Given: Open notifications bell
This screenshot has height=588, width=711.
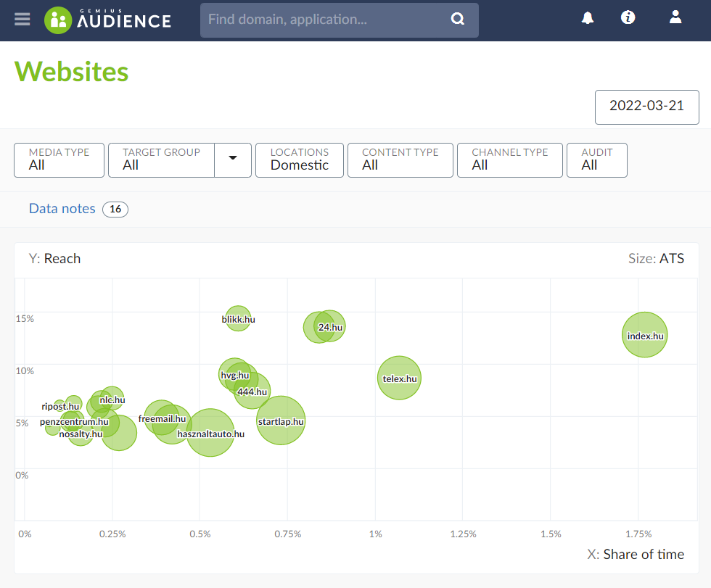Looking at the screenshot, I should [588, 18].
